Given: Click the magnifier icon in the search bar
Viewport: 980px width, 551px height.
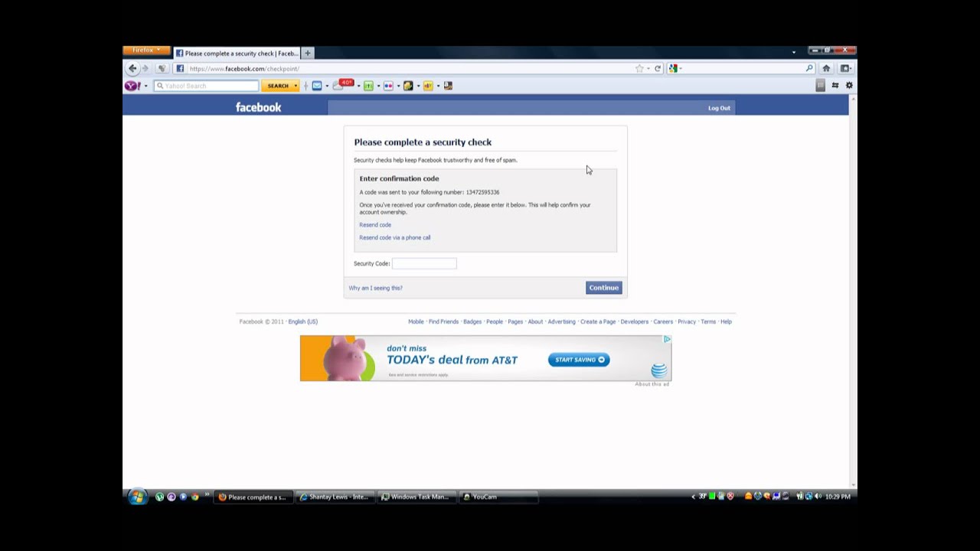Looking at the screenshot, I should pyautogui.click(x=809, y=69).
